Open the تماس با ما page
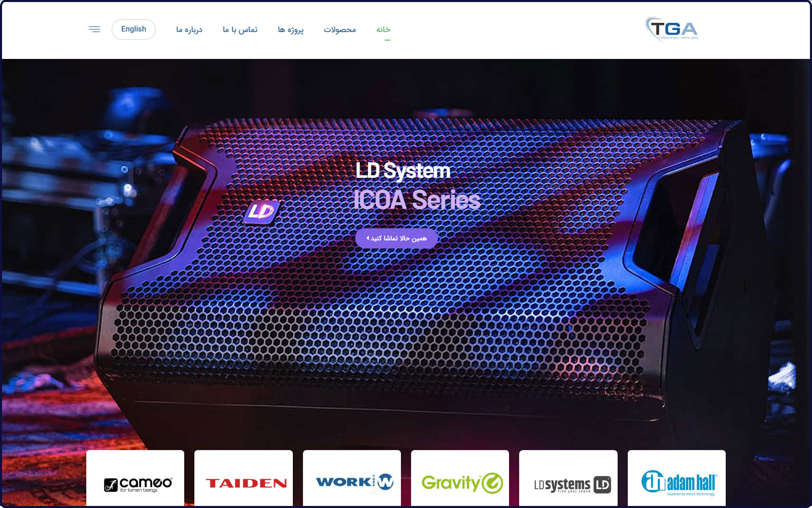The image size is (812, 508). [x=240, y=29]
